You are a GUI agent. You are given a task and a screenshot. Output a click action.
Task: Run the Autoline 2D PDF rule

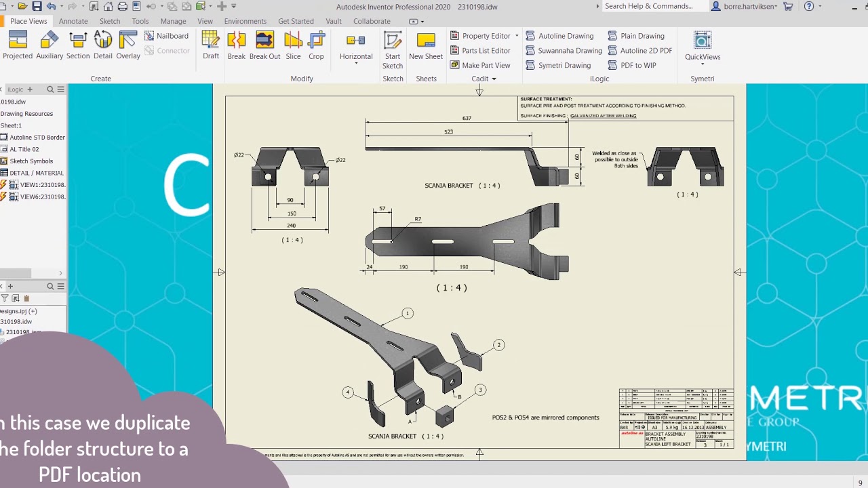(639, 50)
